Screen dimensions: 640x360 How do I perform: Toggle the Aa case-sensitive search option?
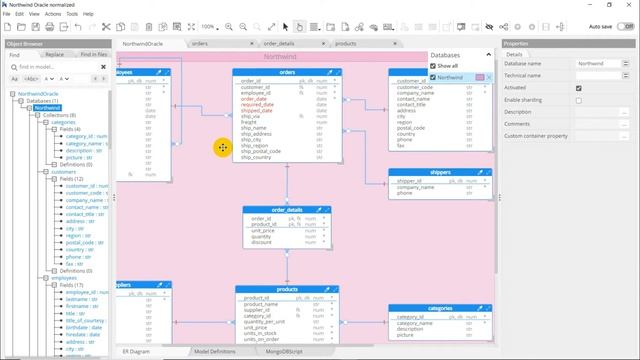[x=15, y=79]
